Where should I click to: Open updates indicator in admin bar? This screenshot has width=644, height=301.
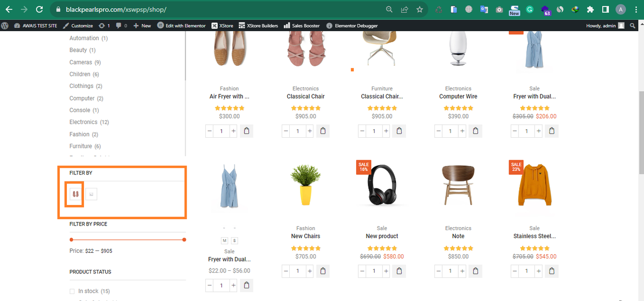click(x=104, y=26)
